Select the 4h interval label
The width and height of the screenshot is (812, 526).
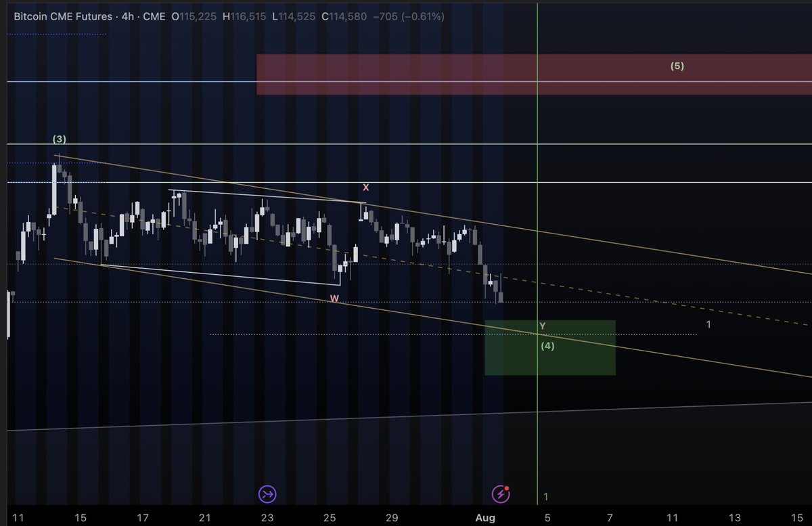point(129,16)
